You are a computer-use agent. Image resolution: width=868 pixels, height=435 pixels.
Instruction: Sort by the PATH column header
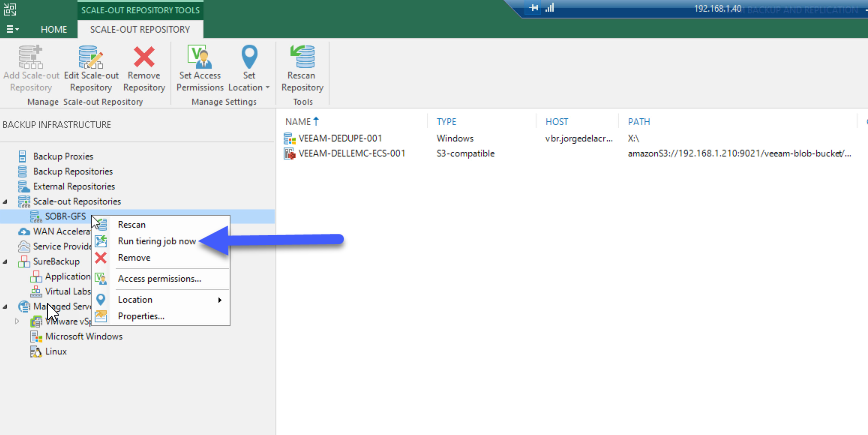click(639, 122)
